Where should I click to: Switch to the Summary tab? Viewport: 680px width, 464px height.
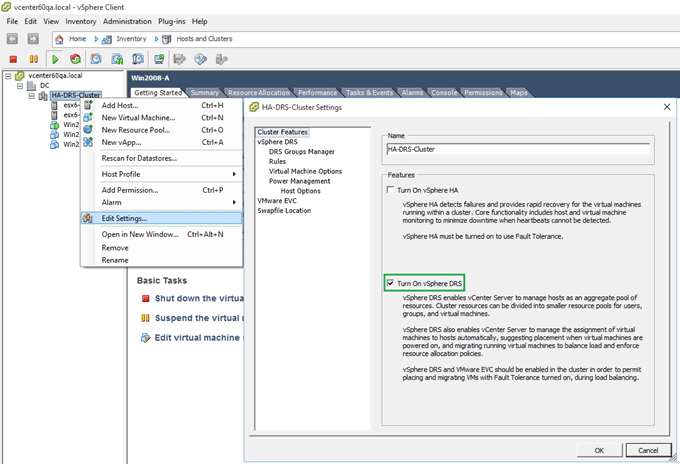coord(205,92)
